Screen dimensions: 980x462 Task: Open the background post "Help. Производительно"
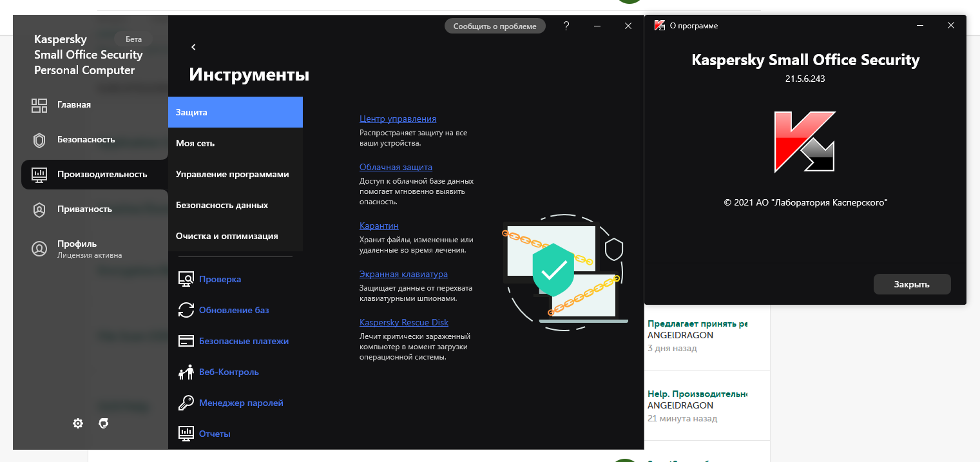point(697,393)
